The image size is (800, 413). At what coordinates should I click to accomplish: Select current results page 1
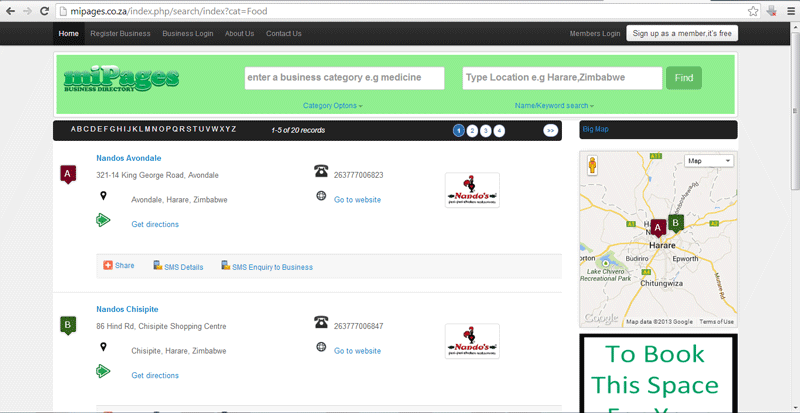[x=459, y=131]
